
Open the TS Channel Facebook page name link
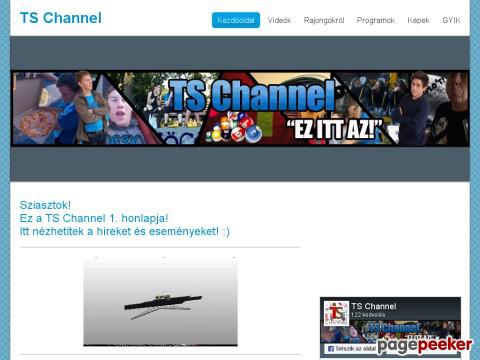pyautogui.click(x=374, y=306)
